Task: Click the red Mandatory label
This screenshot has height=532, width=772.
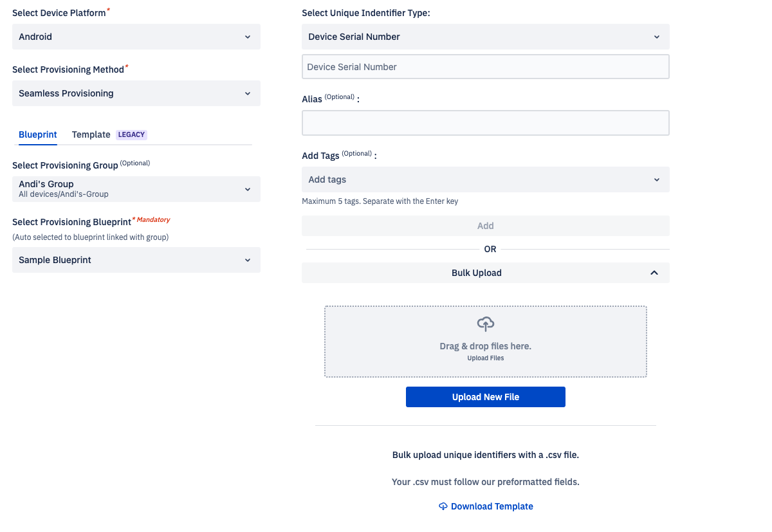Action: pos(153,219)
